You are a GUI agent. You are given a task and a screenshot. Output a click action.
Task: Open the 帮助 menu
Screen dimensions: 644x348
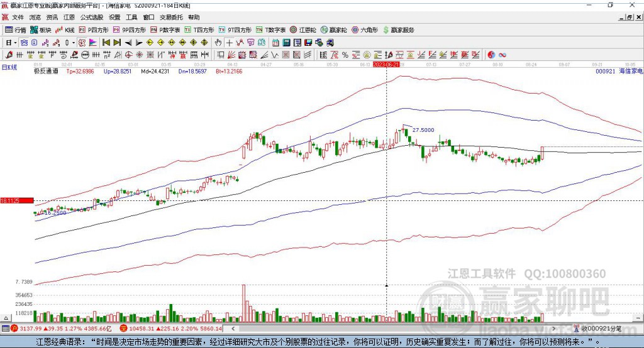(194, 17)
